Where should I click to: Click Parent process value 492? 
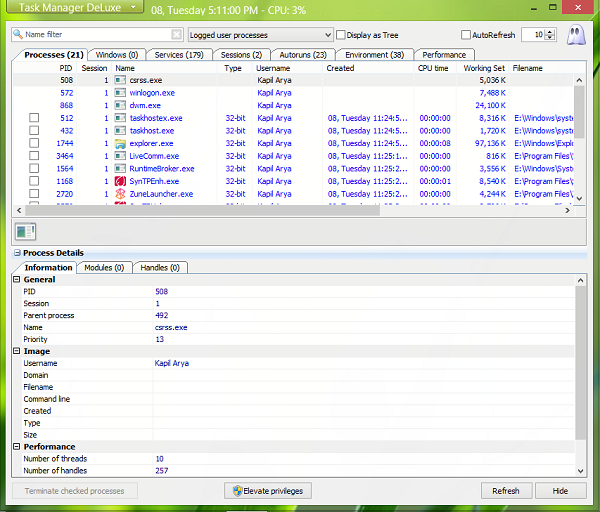coord(161,315)
